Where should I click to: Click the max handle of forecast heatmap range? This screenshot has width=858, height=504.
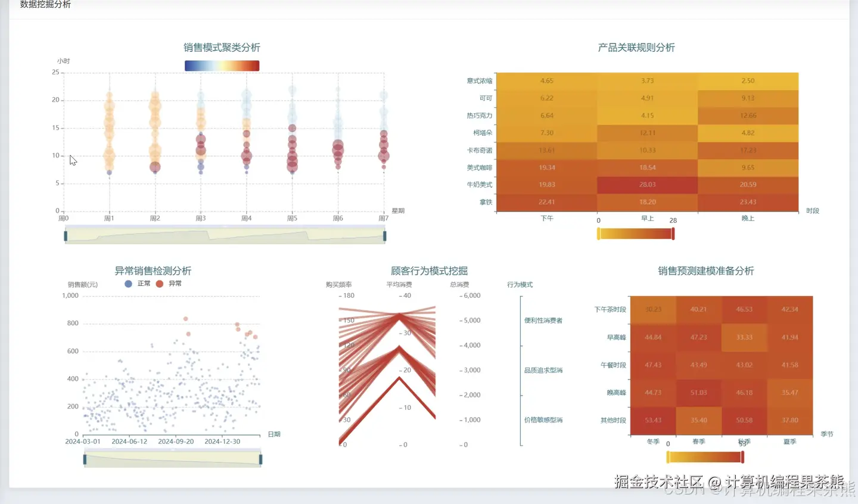tap(742, 457)
